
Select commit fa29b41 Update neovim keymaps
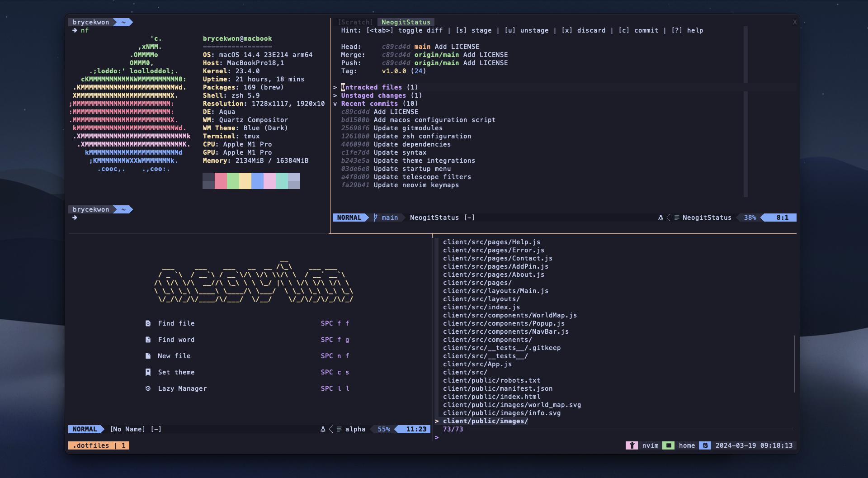[x=400, y=185]
